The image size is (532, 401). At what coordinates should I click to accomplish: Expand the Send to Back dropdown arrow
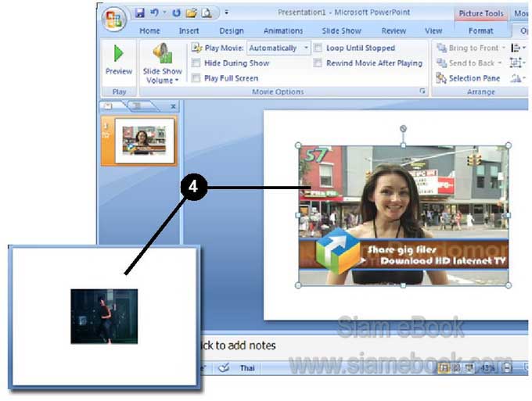point(499,63)
